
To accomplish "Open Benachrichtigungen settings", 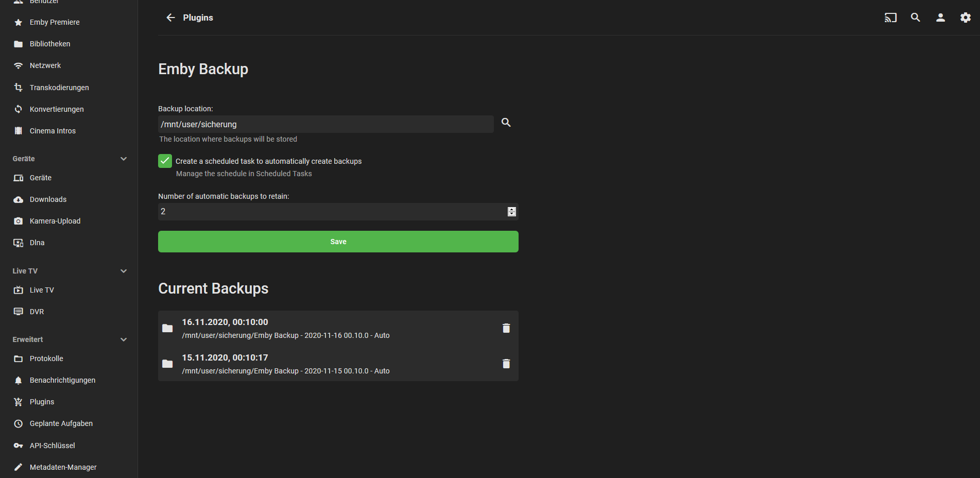I will [62, 380].
